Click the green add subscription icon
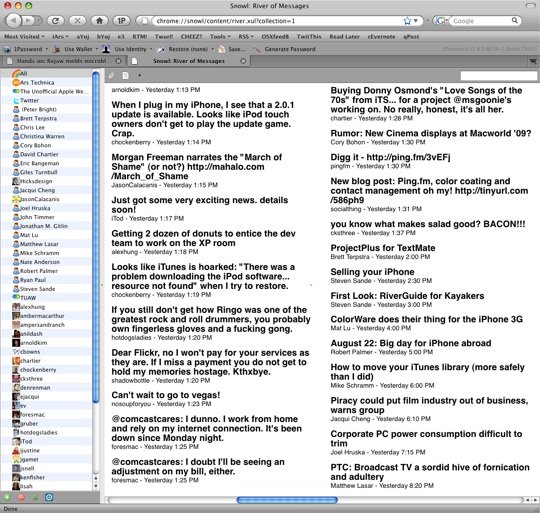540x513 pixels. 7,497
